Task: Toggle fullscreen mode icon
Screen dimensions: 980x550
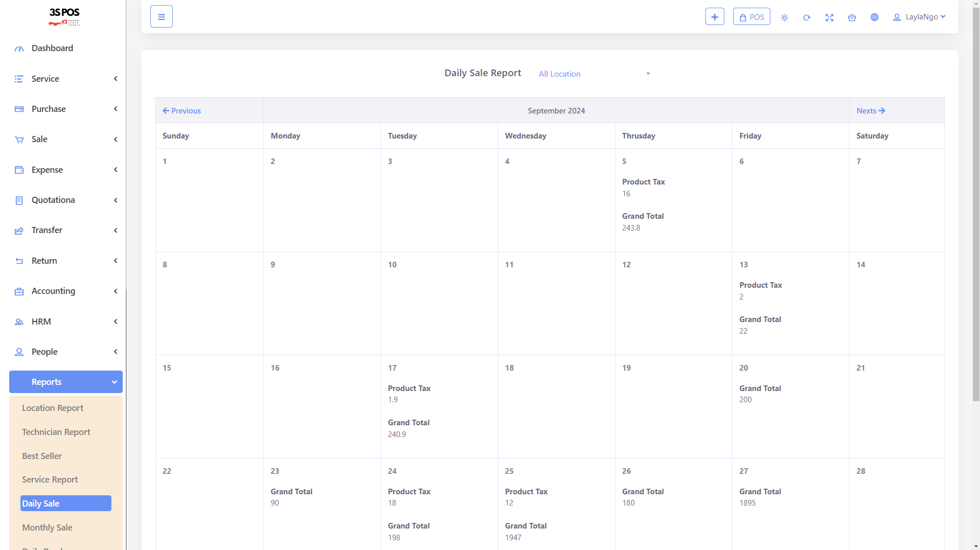Action: click(x=829, y=17)
